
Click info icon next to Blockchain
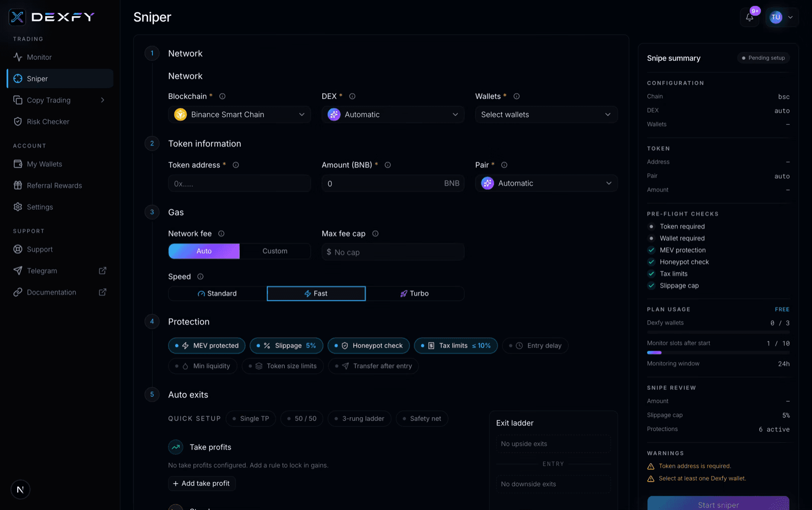click(x=222, y=96)
